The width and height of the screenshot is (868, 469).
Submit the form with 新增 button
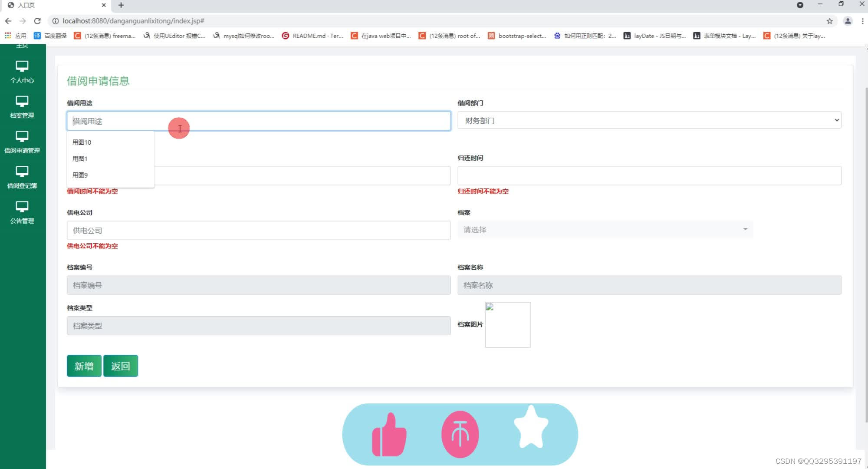[84, 366]
